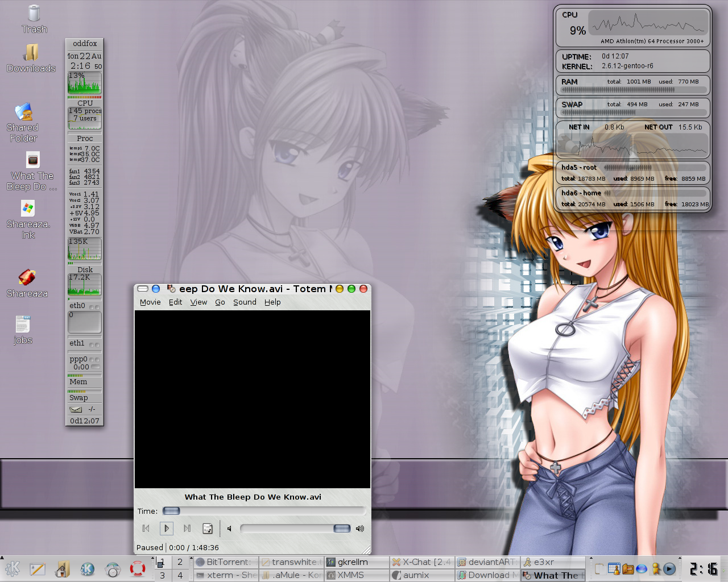The image size is (728, 582).
Task: Open the Edit menu in Totem
Action: pyautogui.click(x=175, y=302)
